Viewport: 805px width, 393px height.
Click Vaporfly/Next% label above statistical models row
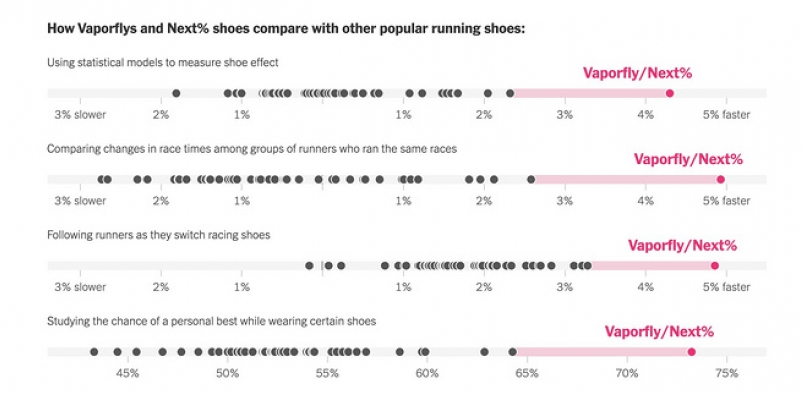tap(637, 73)
